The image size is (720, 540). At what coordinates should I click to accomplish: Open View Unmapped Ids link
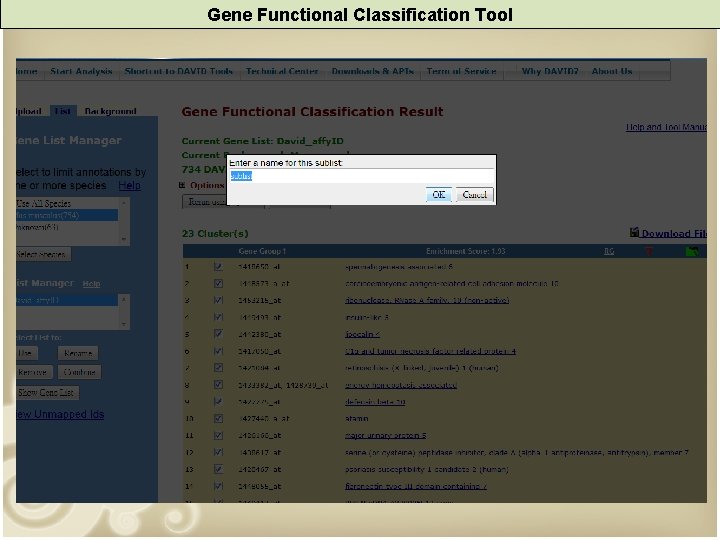[x=60, y=415]
